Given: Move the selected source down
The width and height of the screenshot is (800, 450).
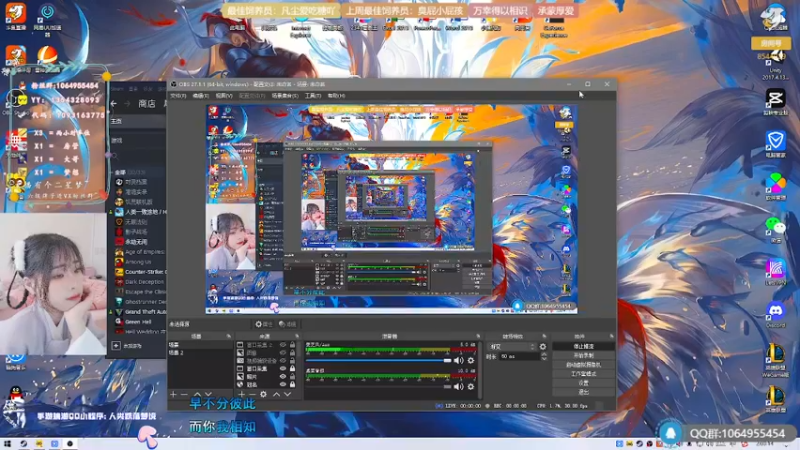Looking at the screenshot, I should click(x=287, y=394).
